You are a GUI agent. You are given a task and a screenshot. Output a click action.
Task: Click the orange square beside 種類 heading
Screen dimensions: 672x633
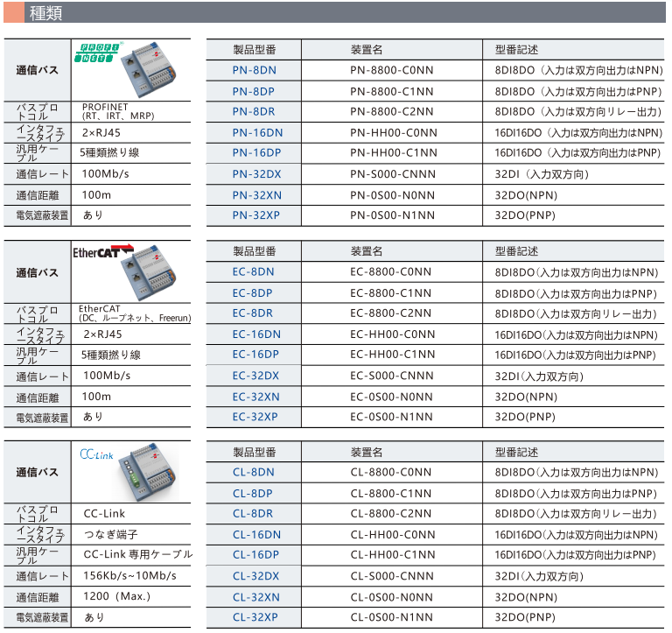(13, 13)
